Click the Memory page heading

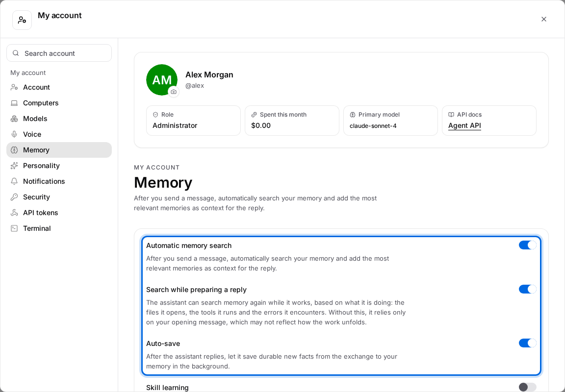(x=163, y=182)
